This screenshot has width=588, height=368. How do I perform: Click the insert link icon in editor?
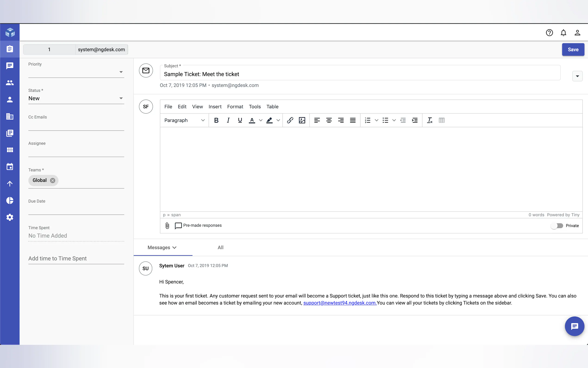pyautogui.click(x=290, y=120)
